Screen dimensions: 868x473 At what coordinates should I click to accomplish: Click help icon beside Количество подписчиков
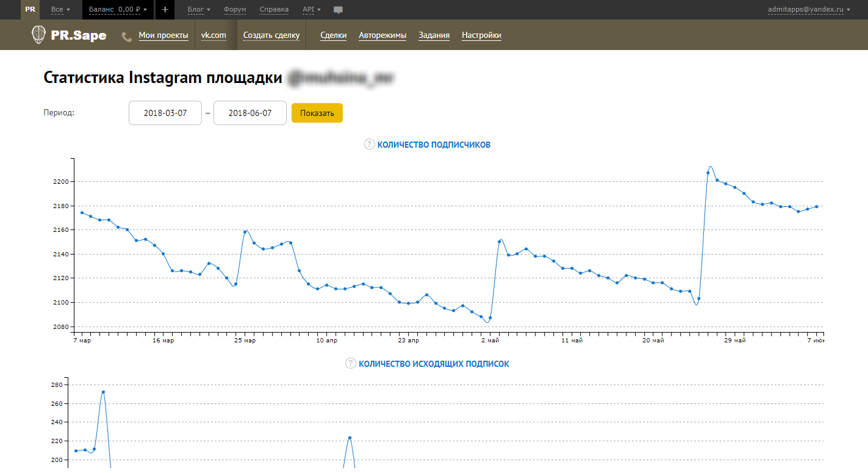pyautogui.click(x=369, y=145)
